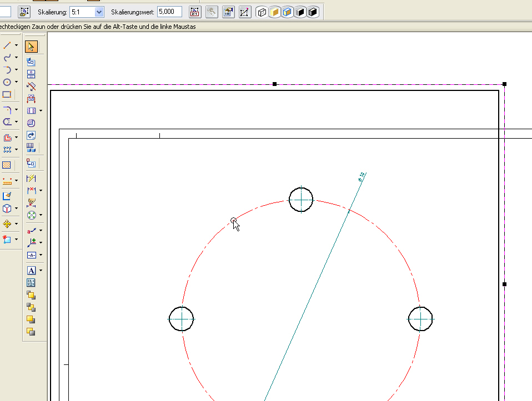This screenshot has width=532, height=401.
Task: Click the 2:1 sheet scale icon
Action: 195,12
